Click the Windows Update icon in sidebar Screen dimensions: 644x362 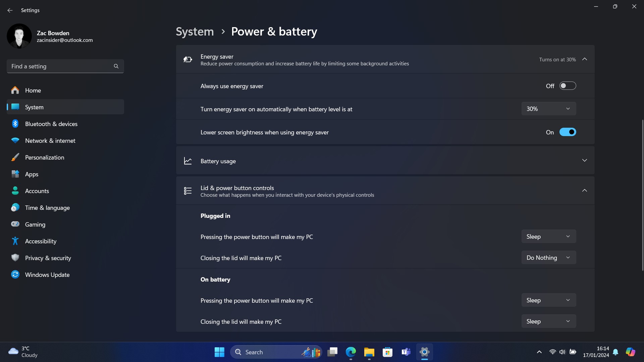tap(15, 275)
